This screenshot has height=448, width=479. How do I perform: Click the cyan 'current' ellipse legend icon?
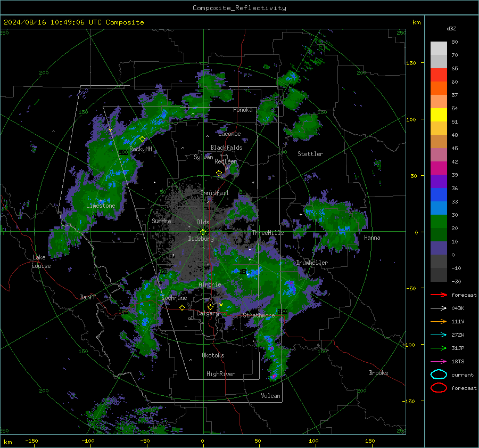point(439,374)
